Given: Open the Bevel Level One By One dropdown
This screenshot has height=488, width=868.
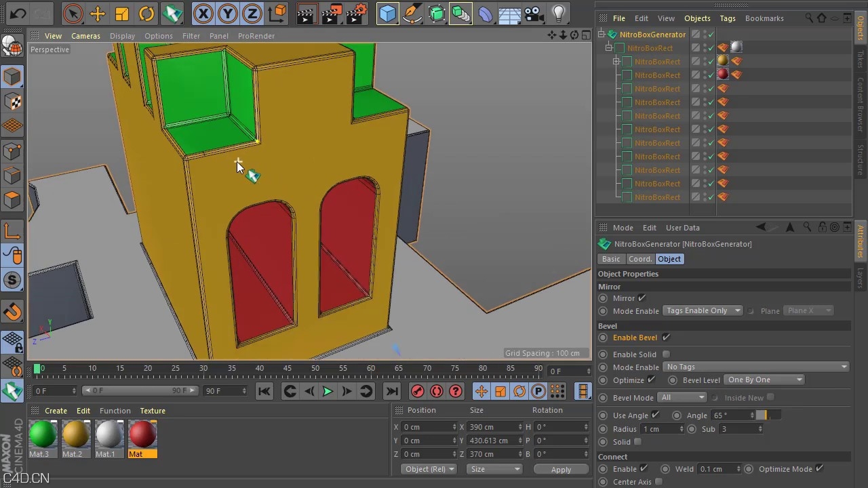Looking at the screenshot, I should click(764, 380).
